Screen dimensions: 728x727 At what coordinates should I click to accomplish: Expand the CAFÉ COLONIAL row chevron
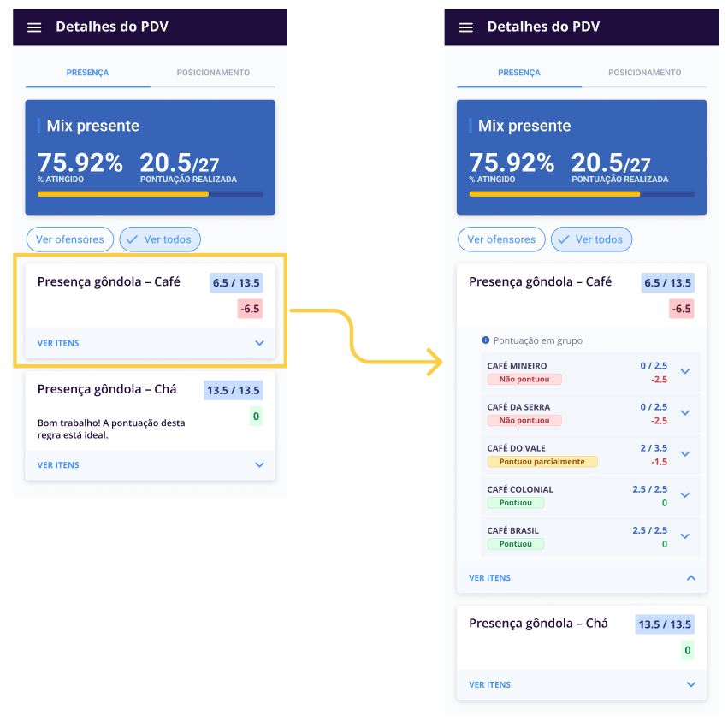click(684, 494)
